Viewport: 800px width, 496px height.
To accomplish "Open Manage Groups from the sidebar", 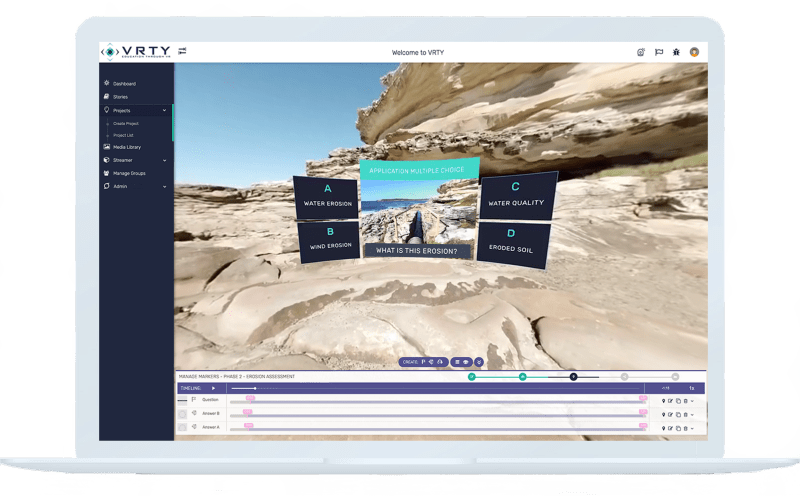I will coord(129,173).
